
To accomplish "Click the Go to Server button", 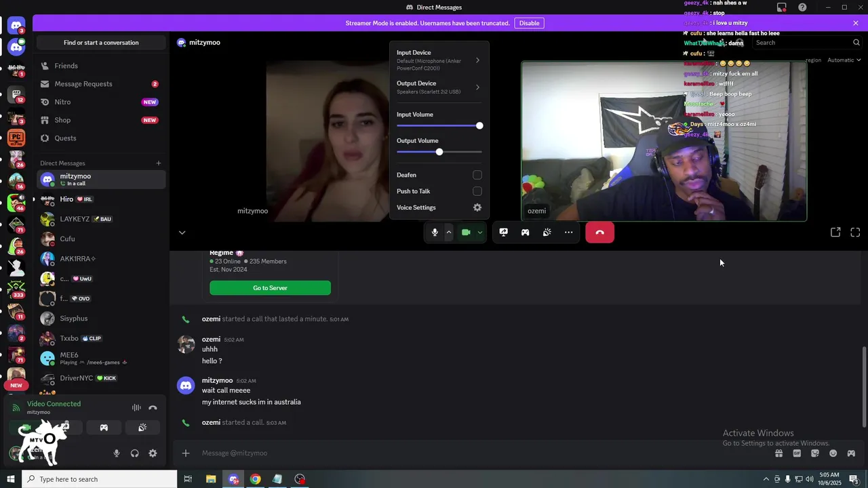I will coord(270,288).
